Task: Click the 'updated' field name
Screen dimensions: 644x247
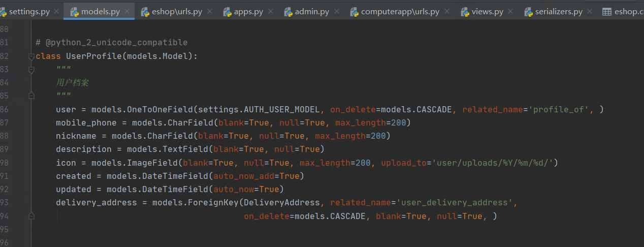Action: [74, 189]
